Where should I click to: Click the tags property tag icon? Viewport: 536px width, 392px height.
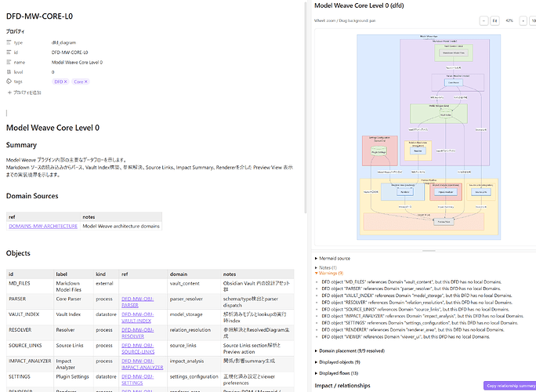coord(9,82)
